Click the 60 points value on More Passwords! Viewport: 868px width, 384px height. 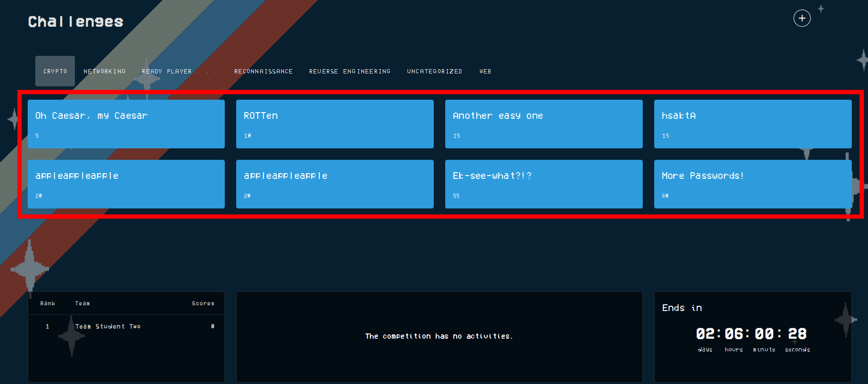[665, 196]
